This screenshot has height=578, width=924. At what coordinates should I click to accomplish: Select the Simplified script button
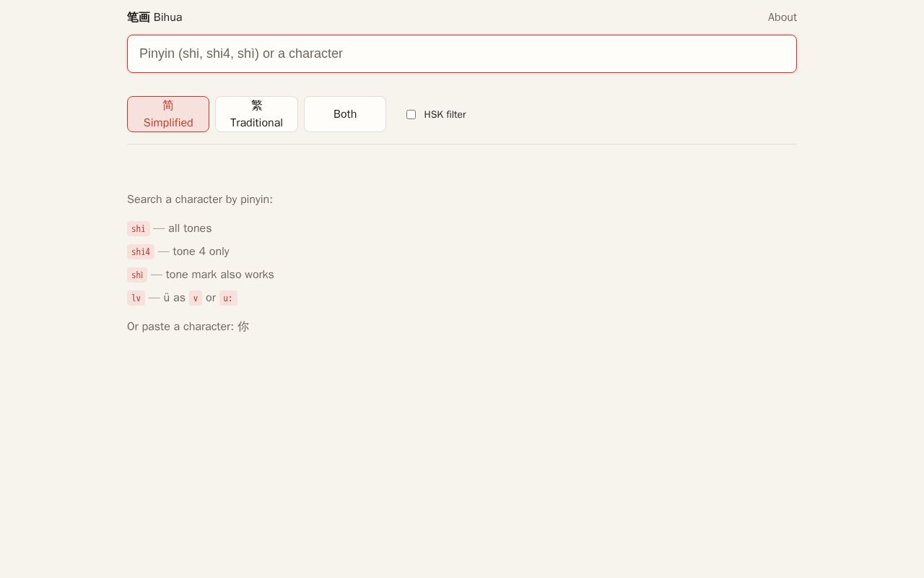pos(168,114)
